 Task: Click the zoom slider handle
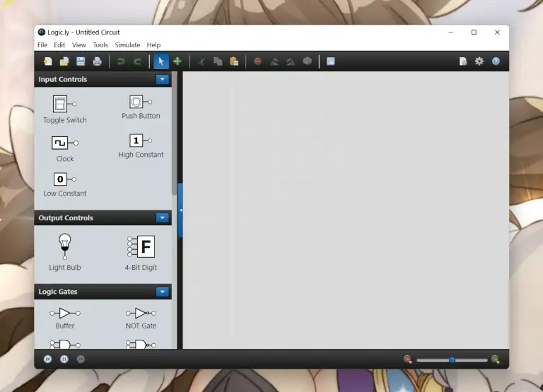pos(452,360)
